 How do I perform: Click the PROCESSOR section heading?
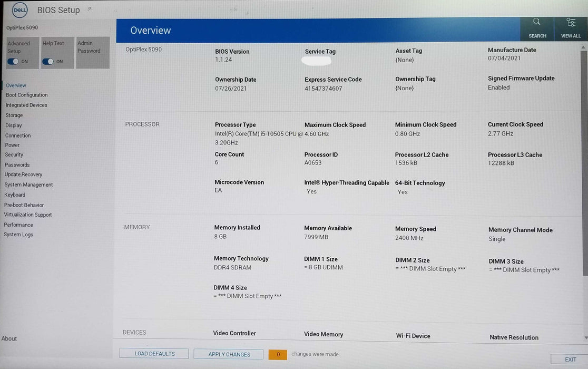pos(142,124)
